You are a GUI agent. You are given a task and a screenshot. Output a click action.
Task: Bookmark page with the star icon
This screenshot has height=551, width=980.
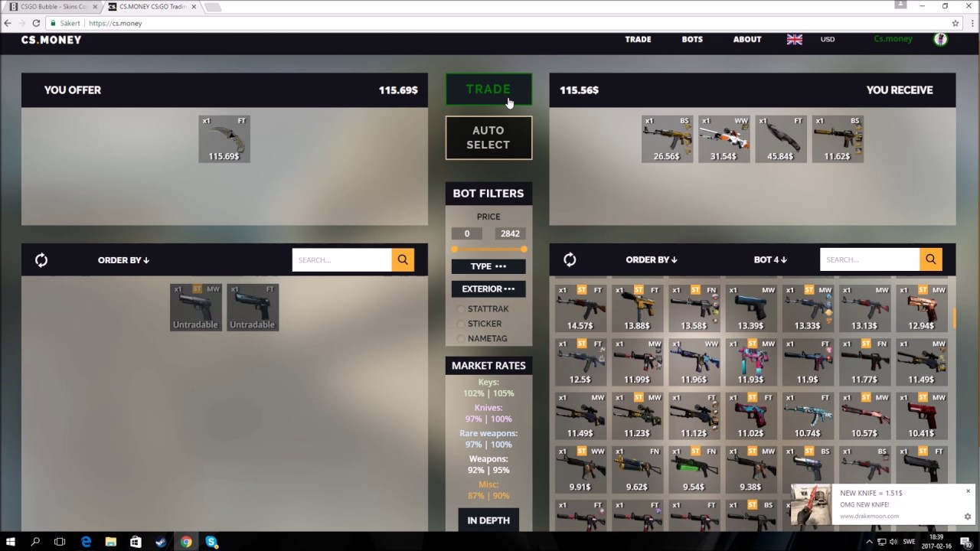(955, 23)
